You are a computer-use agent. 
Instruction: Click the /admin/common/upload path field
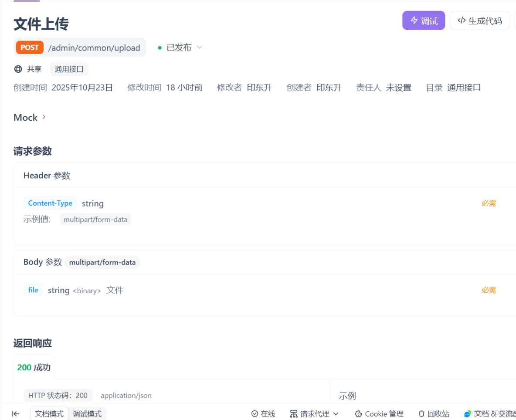(94, 47)
